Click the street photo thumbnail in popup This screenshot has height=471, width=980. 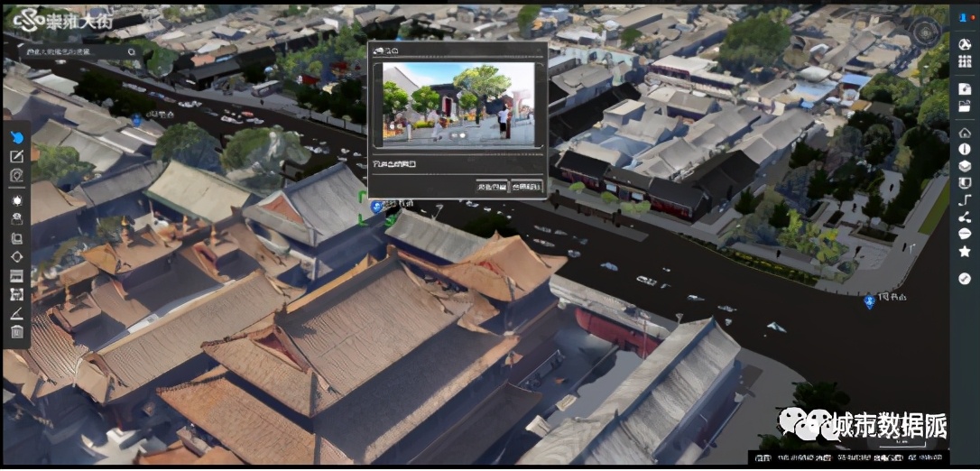point(458,104)
